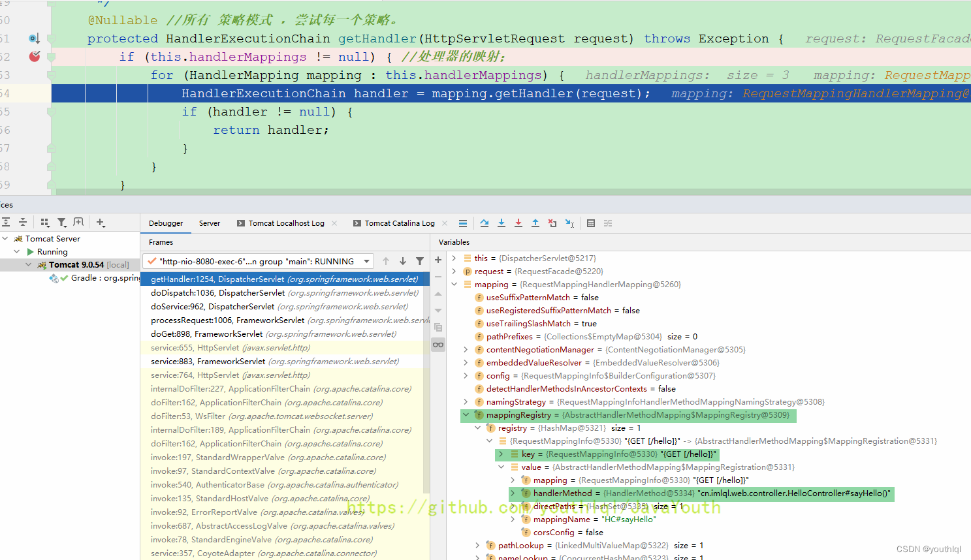
Task: Click Expand All icon in Services toolbar
Action: (x=6, y=223)
